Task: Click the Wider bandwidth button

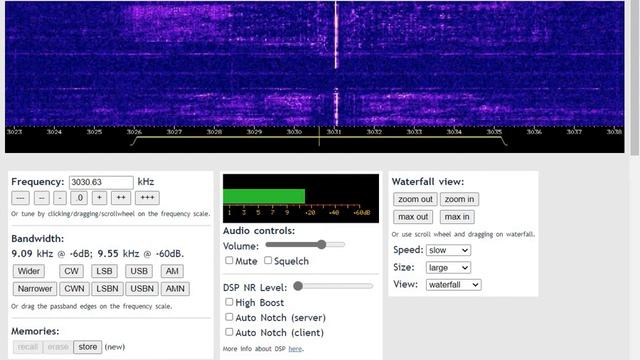Action: (29, 271)
